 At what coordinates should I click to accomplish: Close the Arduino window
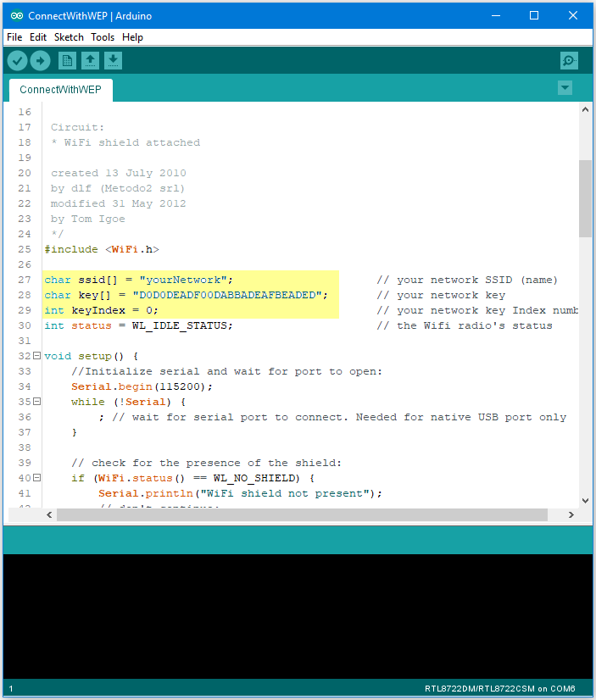click(573, 15)
